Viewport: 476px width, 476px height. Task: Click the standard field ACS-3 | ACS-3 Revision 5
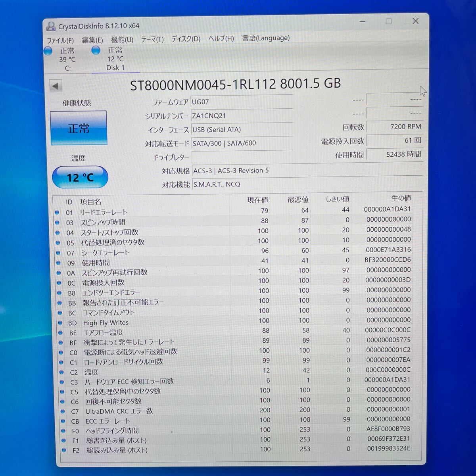pos(308,171)
